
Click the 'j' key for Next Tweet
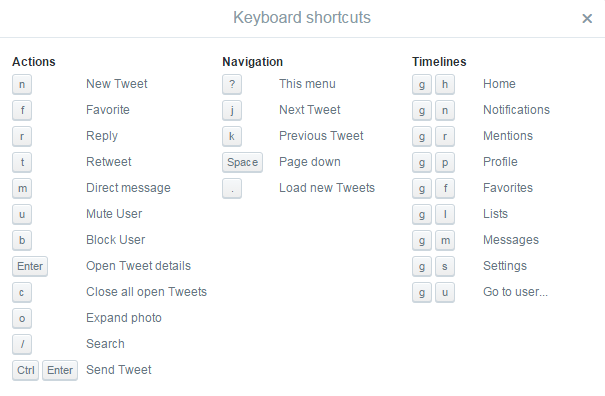(232, 110)
